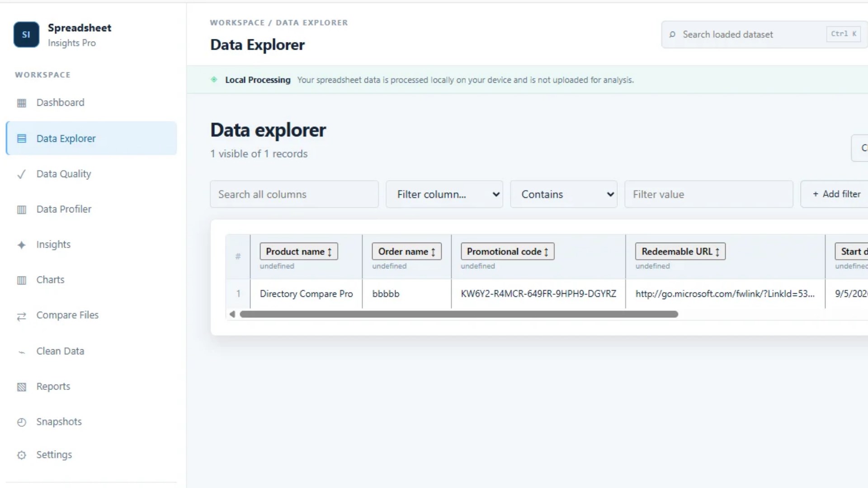This screenshot has width=868, height=488.
Task: Focus the Search all columns field
Action: (x=294, y=194)
